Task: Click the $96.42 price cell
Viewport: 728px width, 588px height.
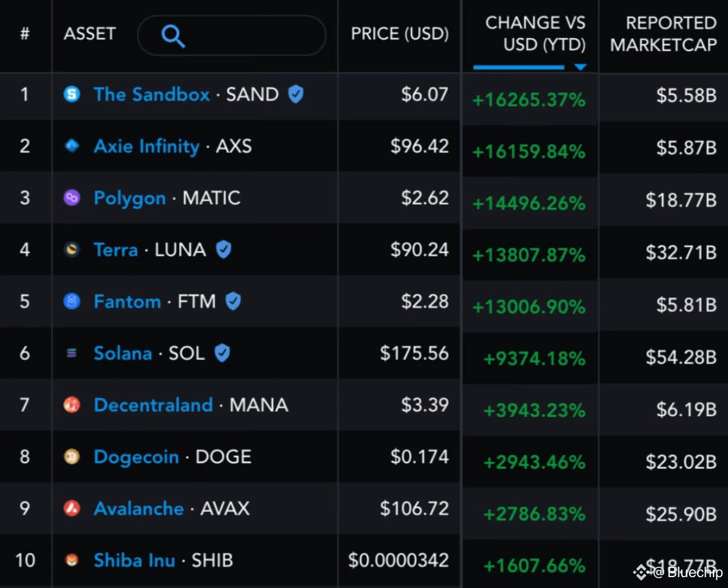Action: (420, 146)
